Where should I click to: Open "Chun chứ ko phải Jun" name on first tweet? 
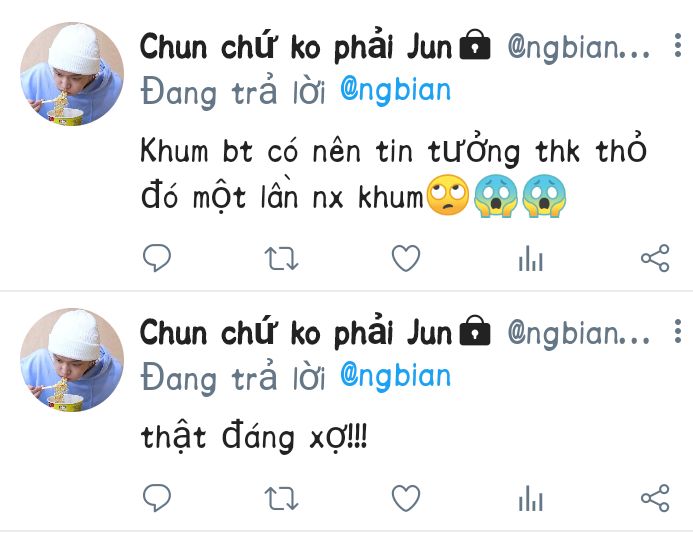296,47
